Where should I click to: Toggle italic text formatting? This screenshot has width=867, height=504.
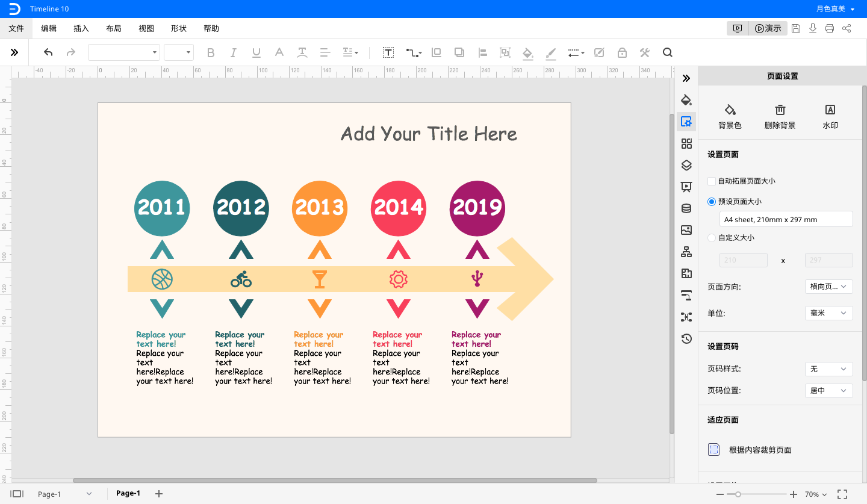point(234,53)
